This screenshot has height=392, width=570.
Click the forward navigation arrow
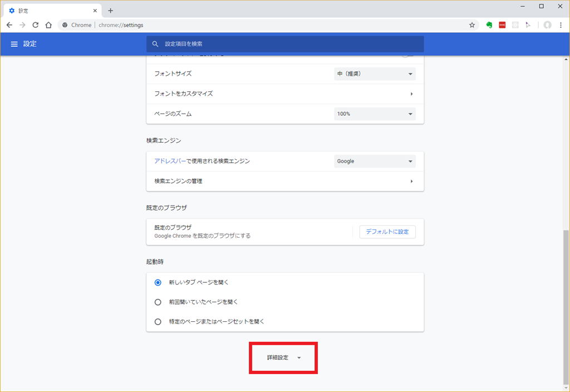22,25
